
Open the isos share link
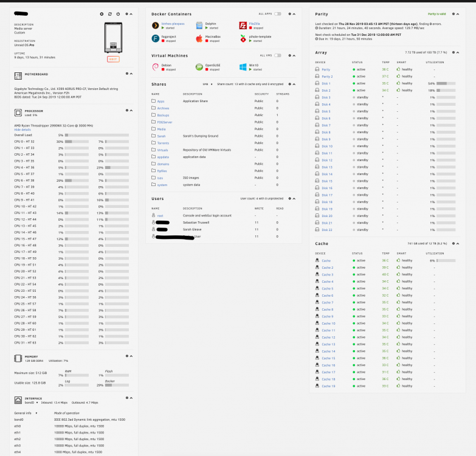pyautogui.click(x=160, y=178)
